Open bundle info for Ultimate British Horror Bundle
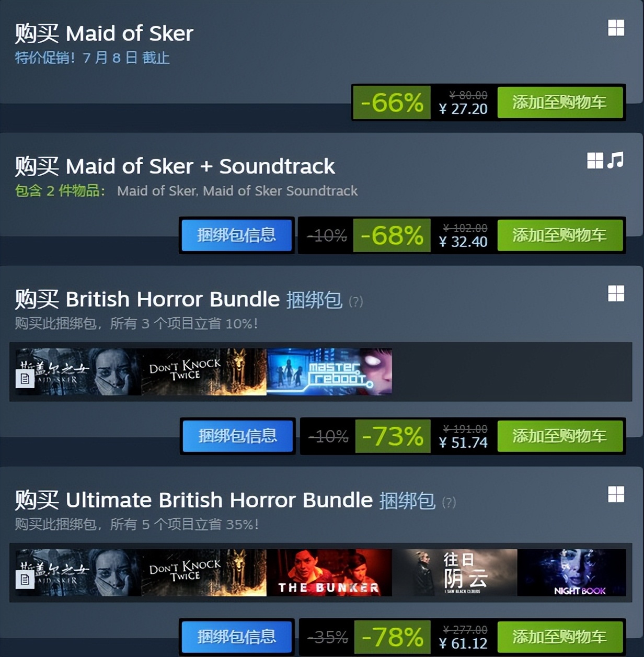The height and width of the screenshot is (657, 644). click(237, 637)
